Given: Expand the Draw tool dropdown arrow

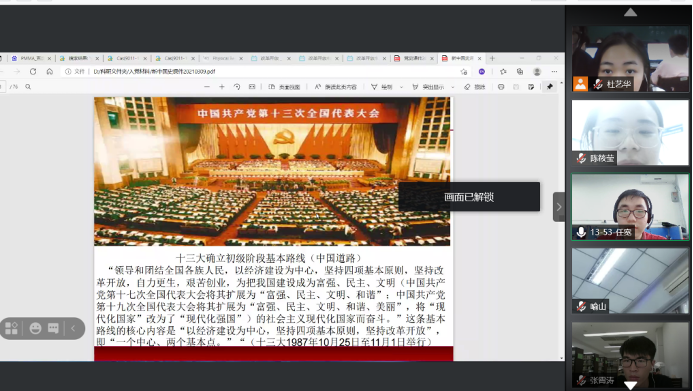Looking at the screenshot, I should pyautogui.click(x=401, y=87).
